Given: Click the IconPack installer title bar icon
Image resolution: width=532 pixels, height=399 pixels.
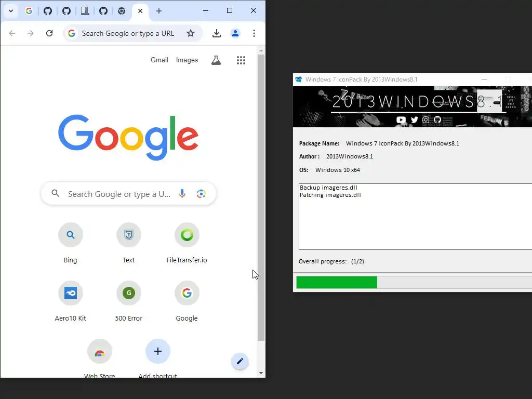Looking at the screenshot, I should pyautogui.click(x=299, y=79).
